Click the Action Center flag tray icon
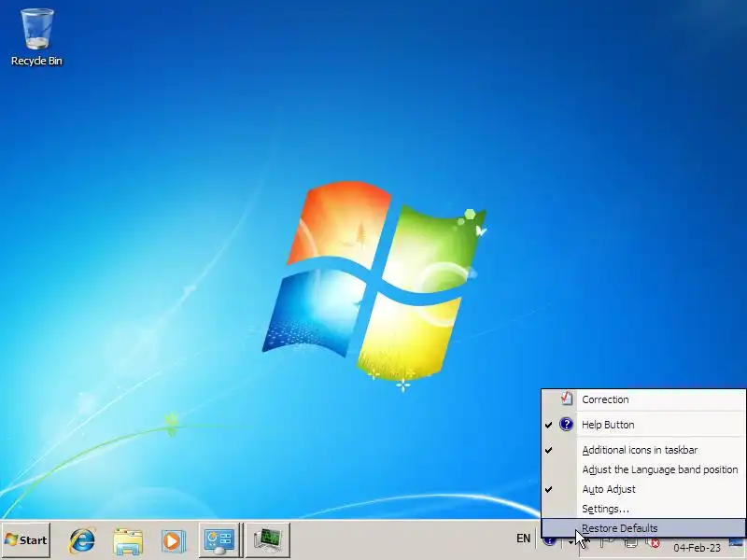The image size is (747, 560). point(607,543)
